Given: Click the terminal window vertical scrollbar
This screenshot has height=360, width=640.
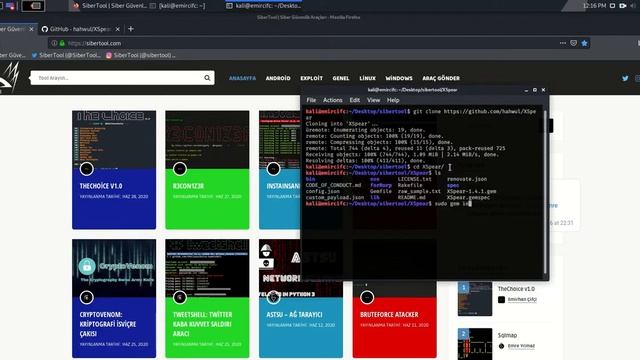Looking at the screenshot, I should click(545, 192).
